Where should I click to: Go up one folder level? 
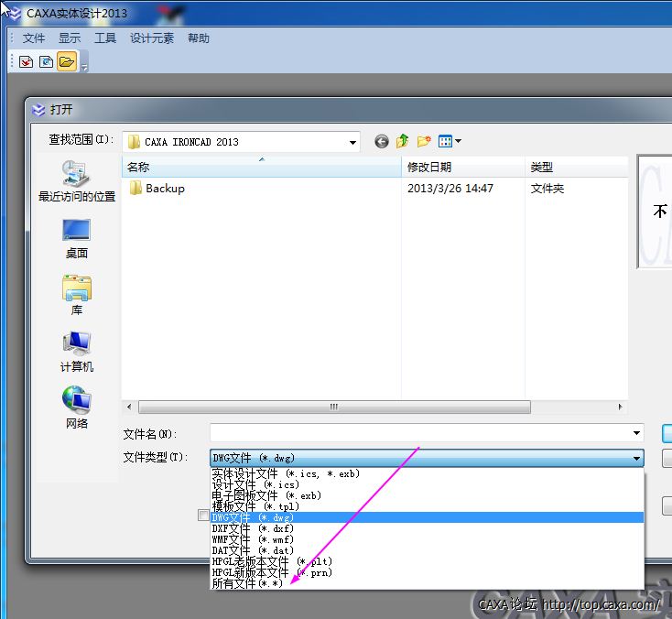[403, 142]
